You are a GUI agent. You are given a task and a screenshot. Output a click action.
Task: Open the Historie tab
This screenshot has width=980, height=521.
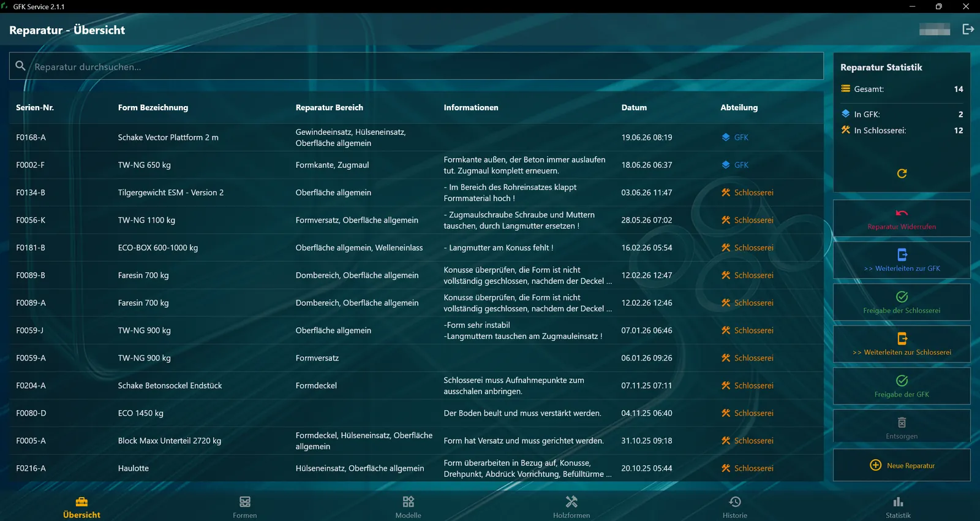tap(735, 508)
